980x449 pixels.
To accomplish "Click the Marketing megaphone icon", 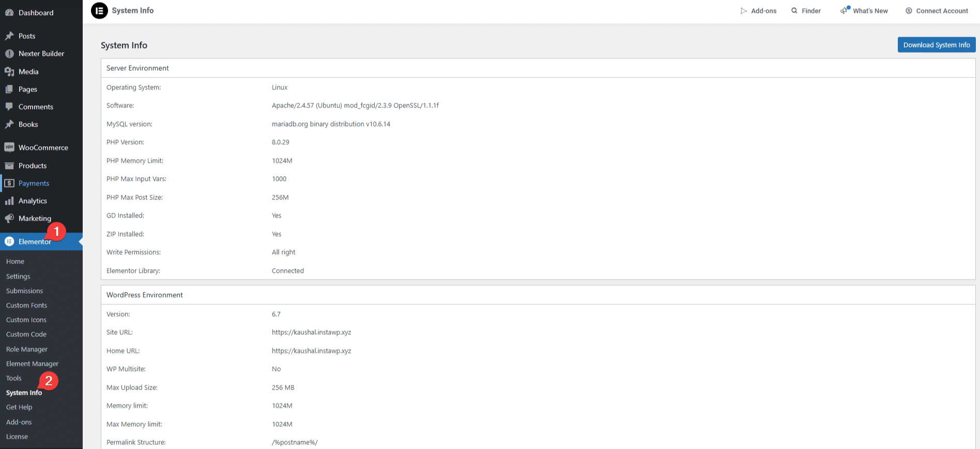I will [9, 218].
